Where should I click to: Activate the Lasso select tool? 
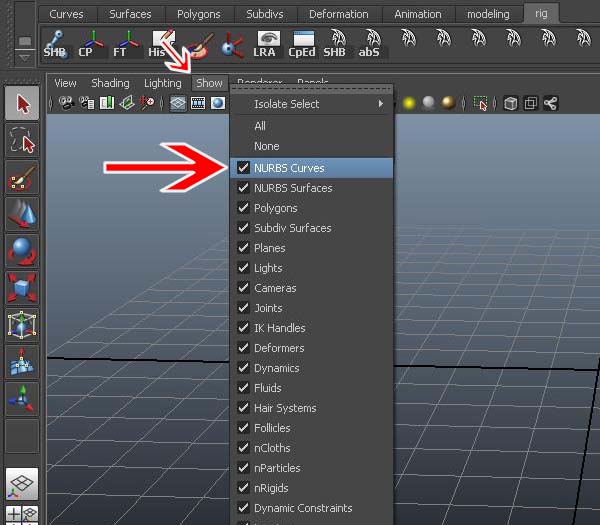22,140
